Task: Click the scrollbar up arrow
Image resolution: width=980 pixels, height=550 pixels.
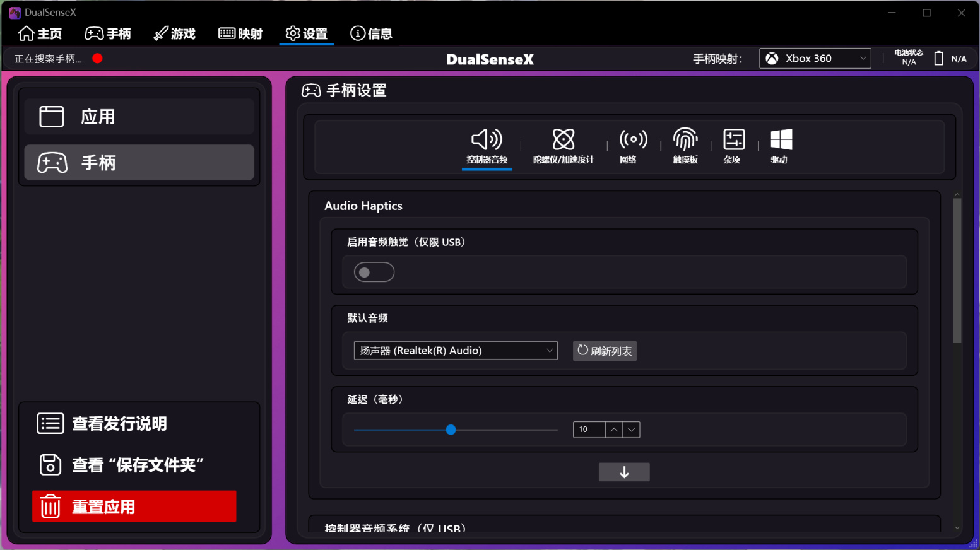Action: 957,194
